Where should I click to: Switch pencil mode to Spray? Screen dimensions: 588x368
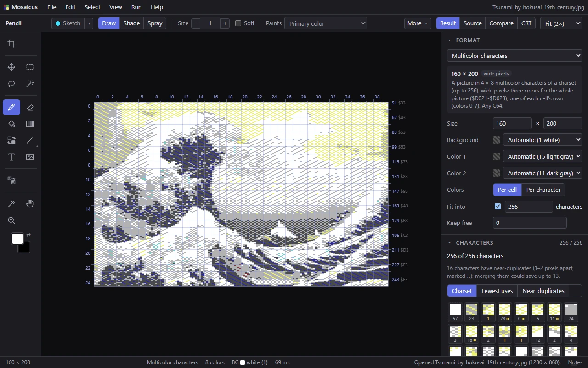click(155, 23)
